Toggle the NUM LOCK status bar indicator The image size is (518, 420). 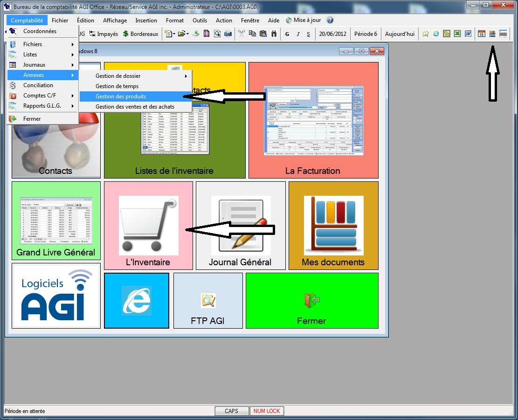pos(267,411)
